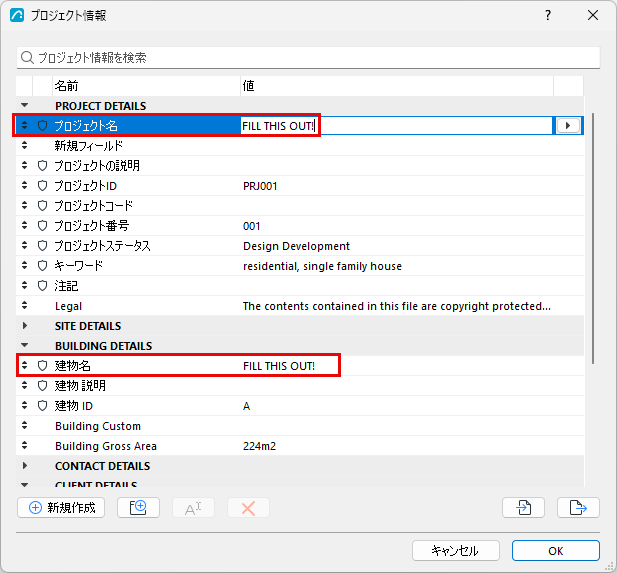
Task: Click the rename field button
Action: [x=193, y=508]
